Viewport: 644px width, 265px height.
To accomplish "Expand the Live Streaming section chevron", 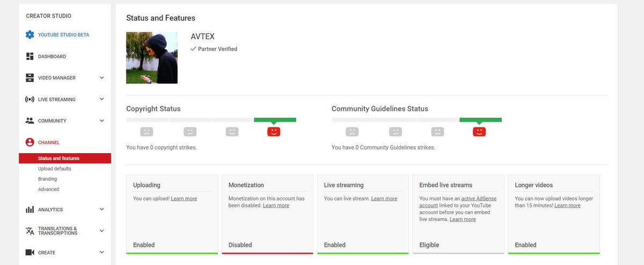I will pos(102,99).
